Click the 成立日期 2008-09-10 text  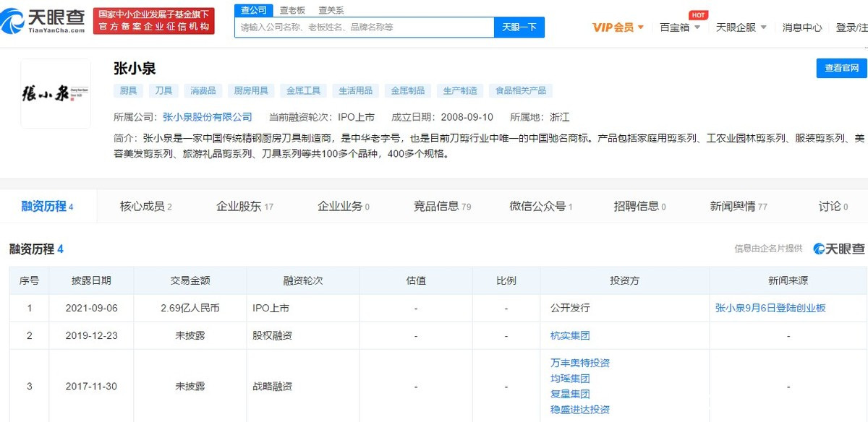tap(442, 116)
